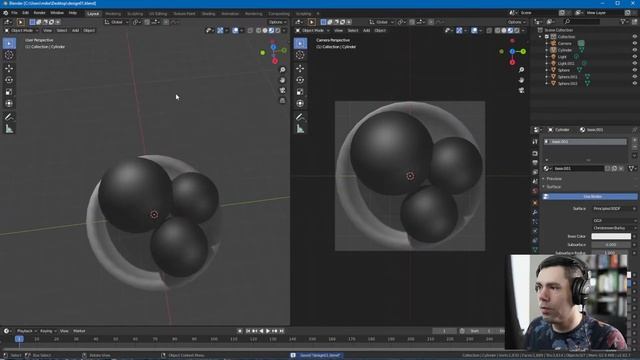Screen dimensions: 640x360
Task: Collapse the Surface panel
Action: [553, 187]
